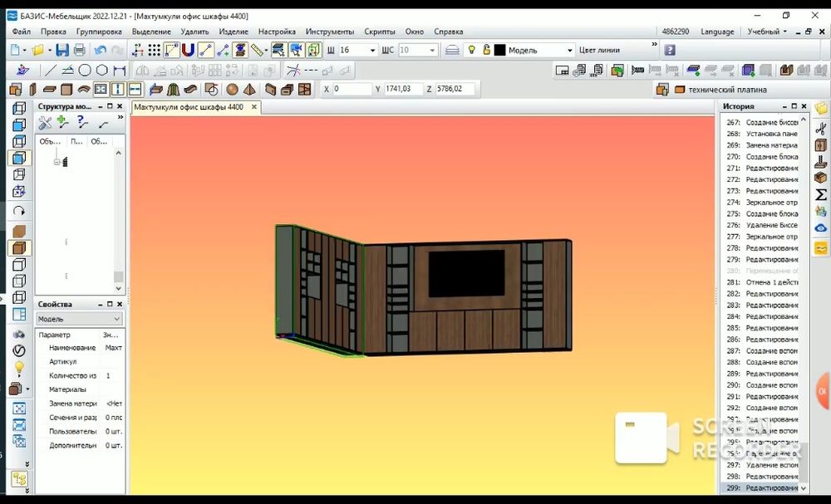Click the pyramid primitive icon
This screenshot has width=831, height=504.
pyautogui.click(x=249, y=90)
